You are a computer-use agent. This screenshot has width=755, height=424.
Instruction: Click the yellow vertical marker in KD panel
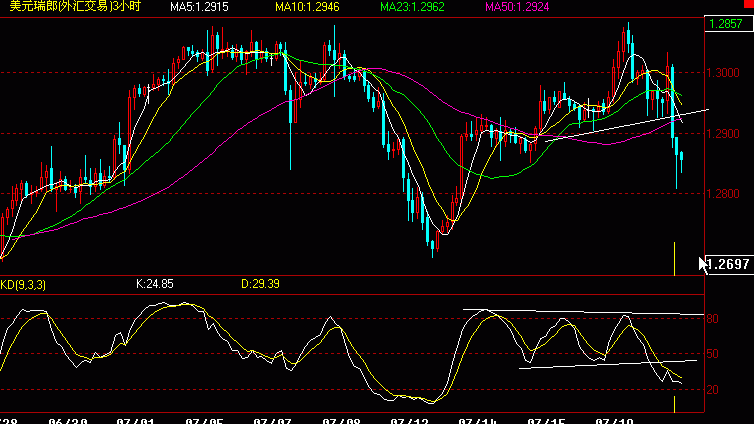[675, 404]
